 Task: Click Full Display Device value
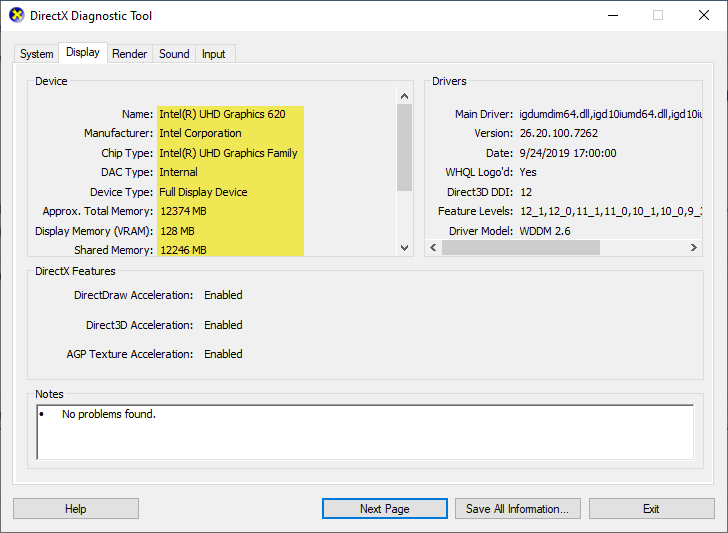203,192
